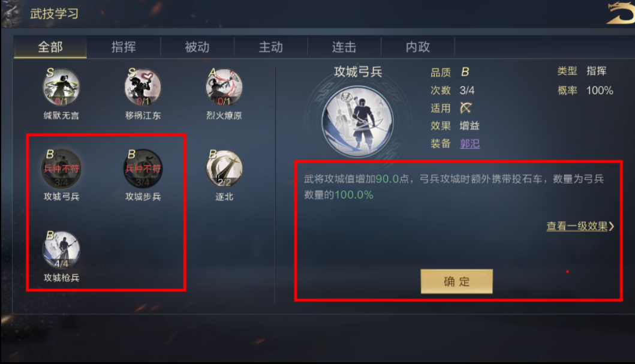Click the 确定 confirm button
Viewport: 635px width, 364px height.
456,281
